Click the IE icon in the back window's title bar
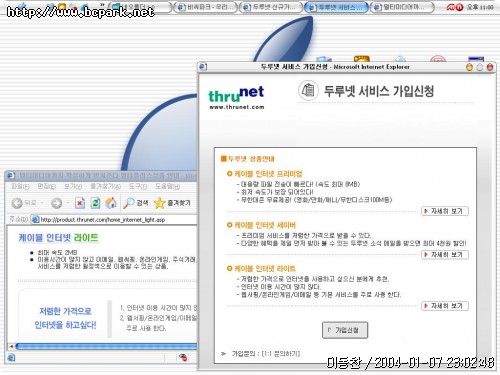Viewport: 500px width, 375px height. click(11, 175)
